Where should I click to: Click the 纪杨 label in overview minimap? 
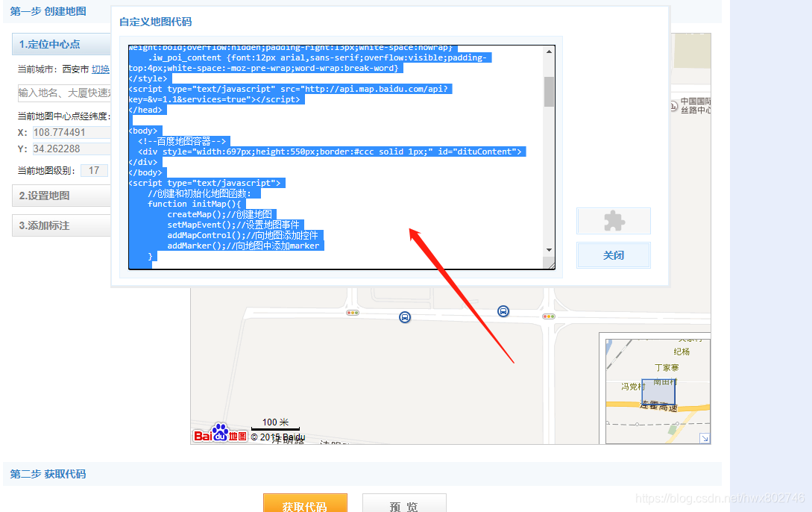(682, 352)
